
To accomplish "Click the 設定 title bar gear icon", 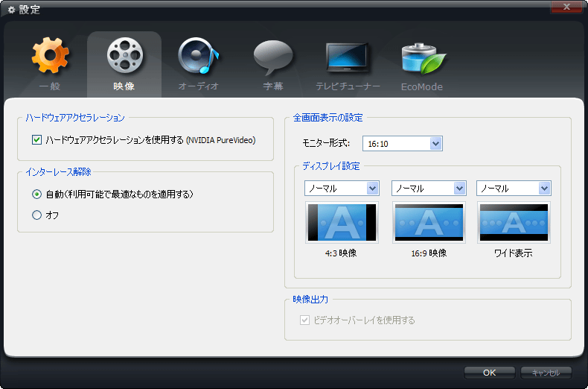I will tap(12, 10).
